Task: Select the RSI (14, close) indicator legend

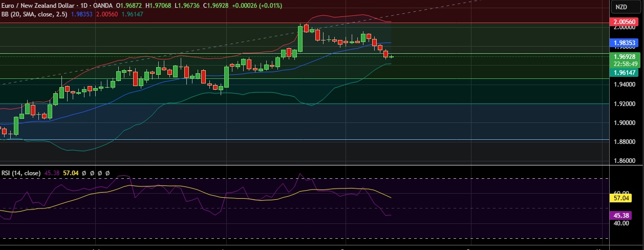Action: tap(20, 173)
